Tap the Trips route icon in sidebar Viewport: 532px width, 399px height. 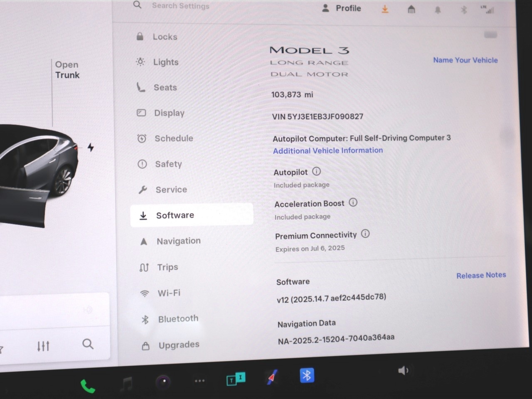point(144,268)
